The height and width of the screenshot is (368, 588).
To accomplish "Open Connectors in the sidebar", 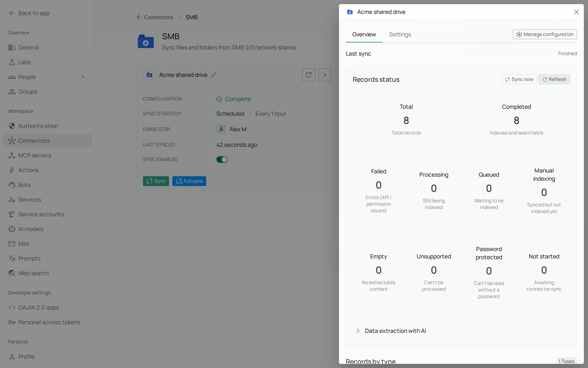I will [47, 141].
